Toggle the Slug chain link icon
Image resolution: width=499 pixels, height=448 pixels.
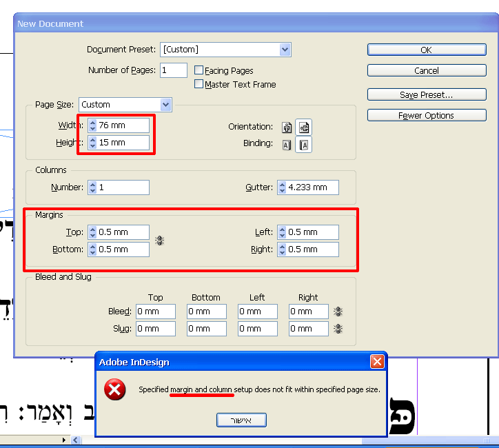click(x=338, y=329)
